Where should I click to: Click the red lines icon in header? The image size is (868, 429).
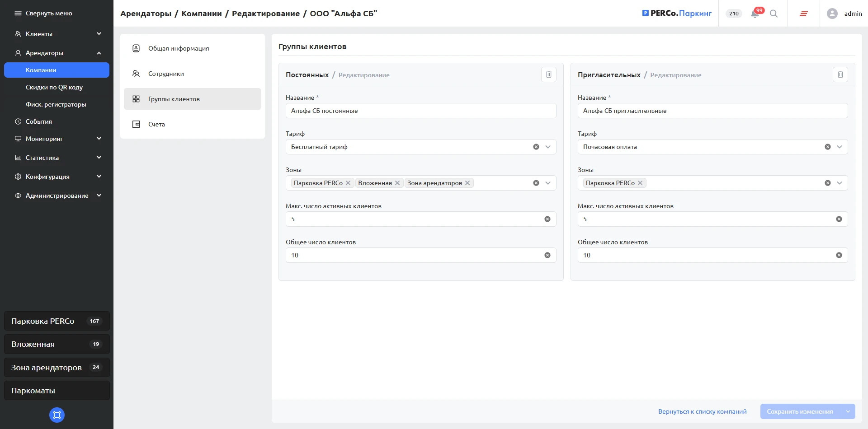pos(803,14)
